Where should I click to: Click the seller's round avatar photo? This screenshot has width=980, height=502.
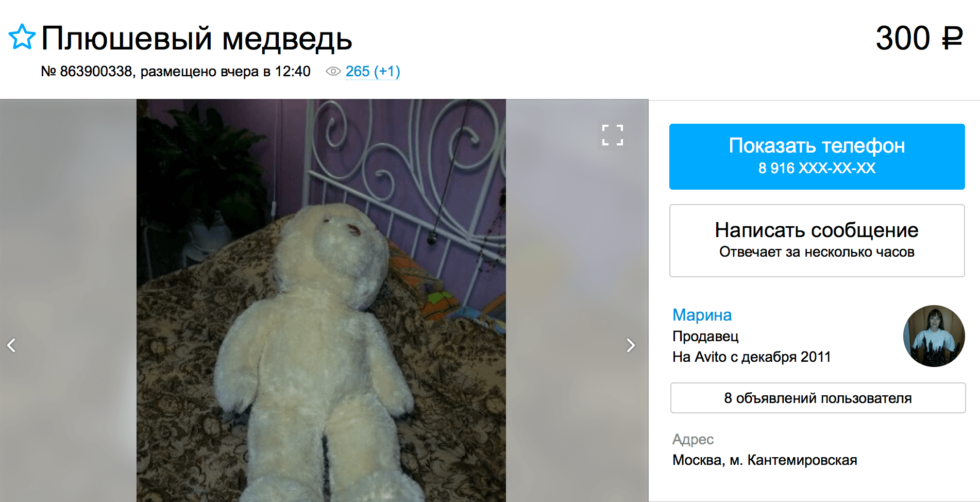coord(934,336)
